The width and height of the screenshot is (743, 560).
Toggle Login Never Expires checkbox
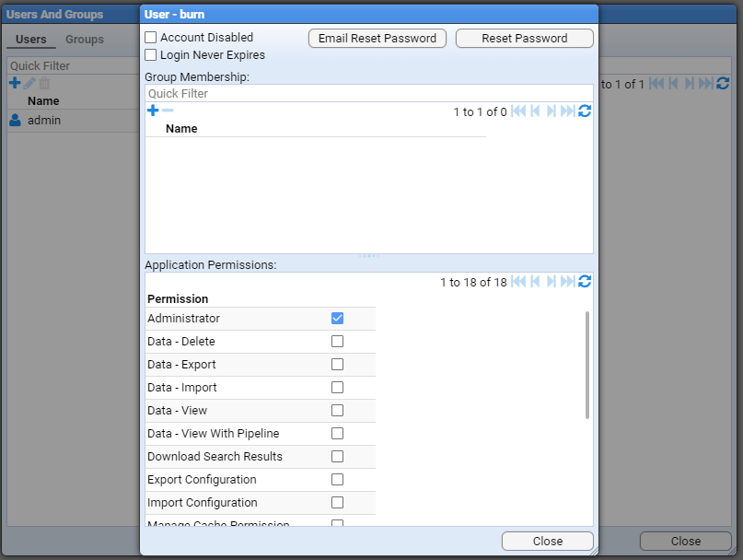(x=151, y=55)
